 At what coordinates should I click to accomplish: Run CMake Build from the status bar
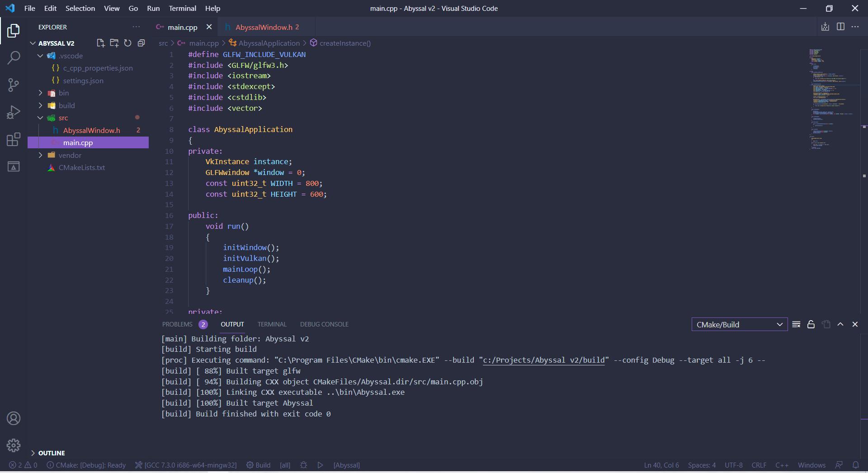click(x=258, y=465)
